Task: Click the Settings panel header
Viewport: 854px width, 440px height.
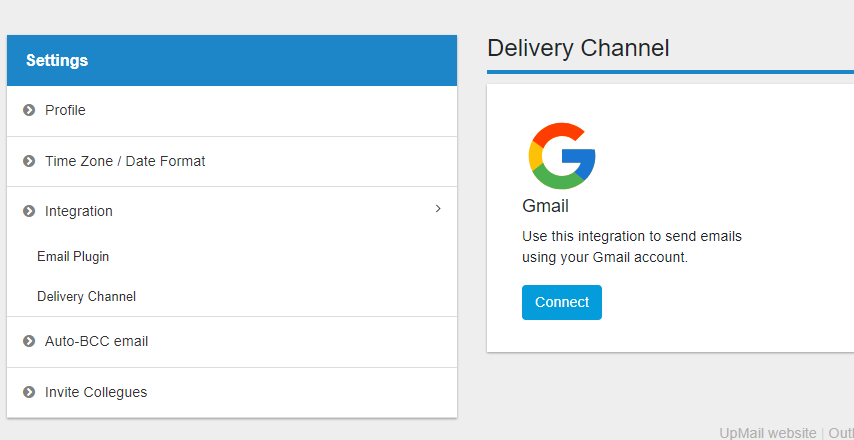Action: pos(232,60)
